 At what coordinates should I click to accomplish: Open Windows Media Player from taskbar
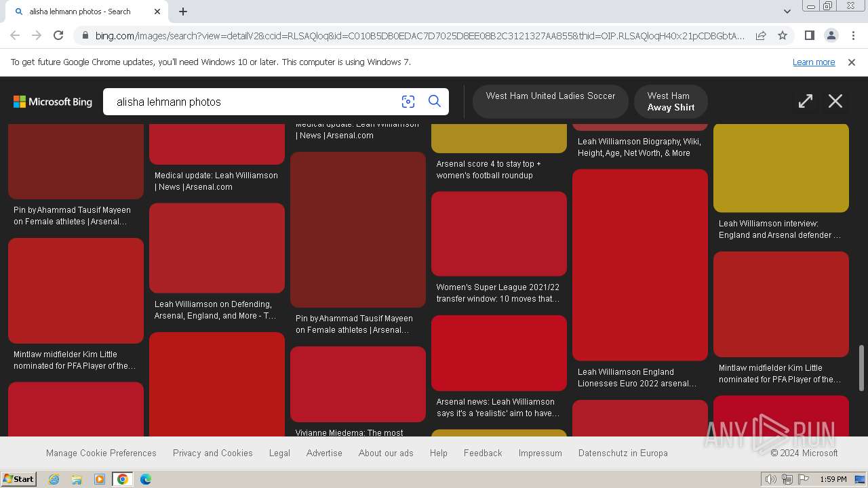pyautogui.click(x=100, y=479)
